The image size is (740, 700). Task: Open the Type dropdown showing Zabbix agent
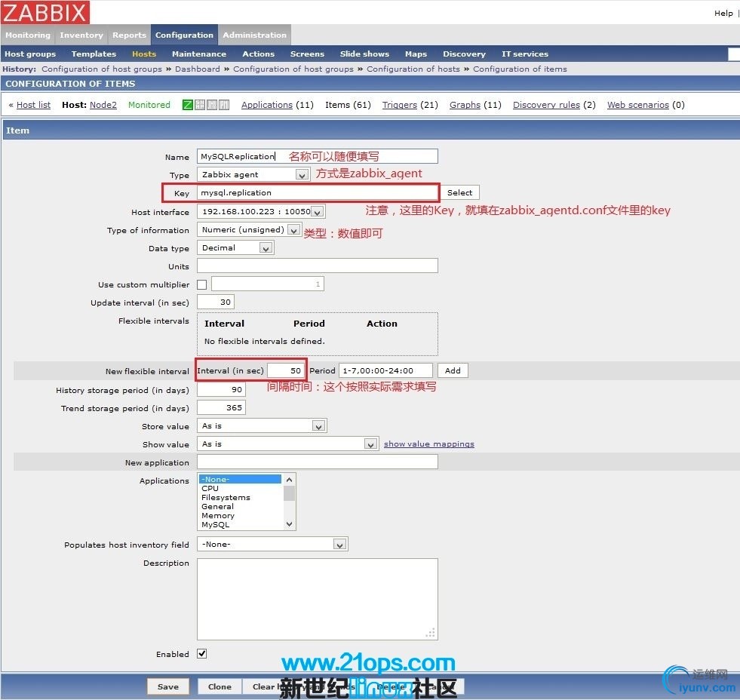coord(253,175)
